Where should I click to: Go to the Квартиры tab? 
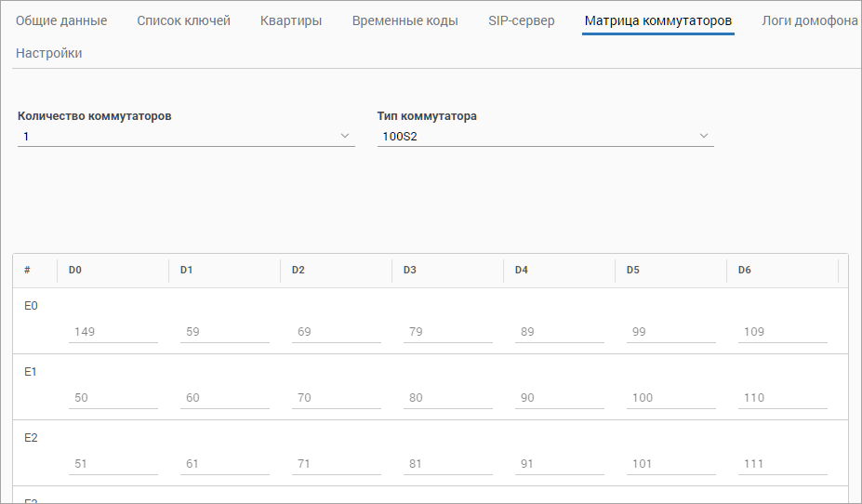coord(291,20)
